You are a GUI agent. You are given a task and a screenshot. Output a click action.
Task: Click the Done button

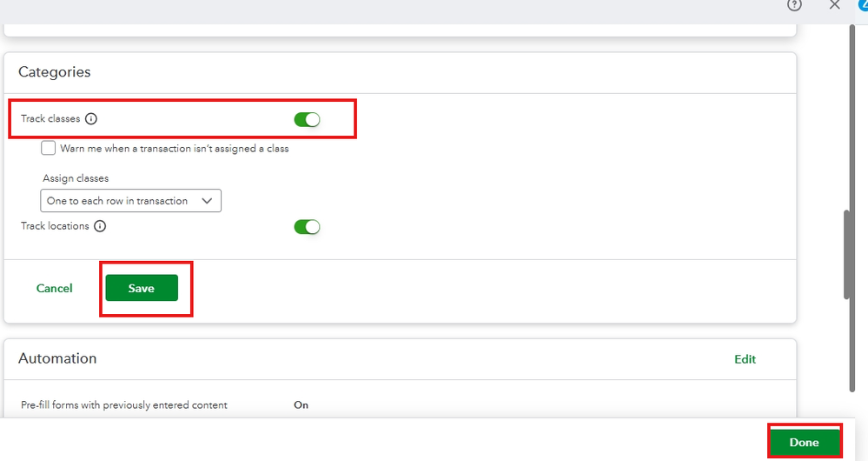(x=804, y=442)
